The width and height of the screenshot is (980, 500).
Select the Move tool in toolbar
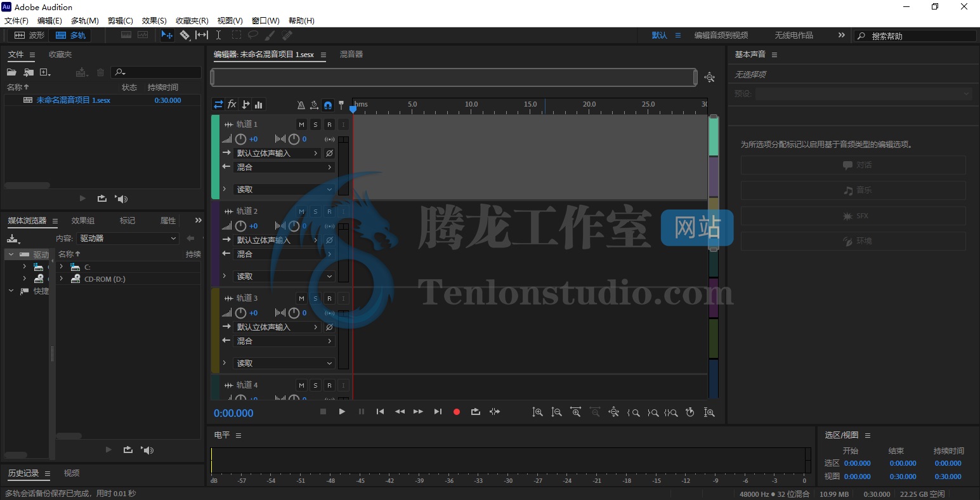tap(167, 36)
